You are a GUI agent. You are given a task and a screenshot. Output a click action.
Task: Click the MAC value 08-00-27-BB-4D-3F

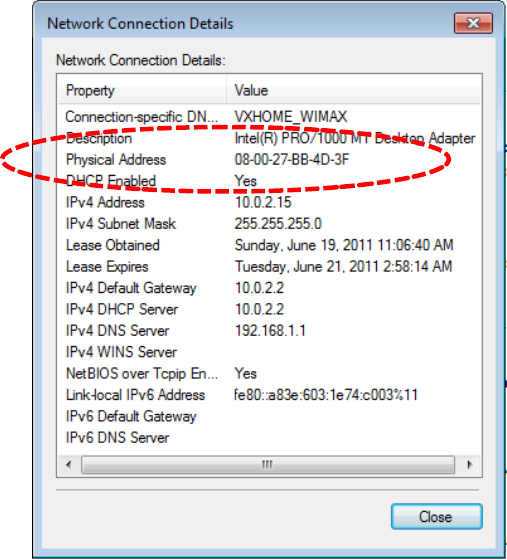pyautogui.click(x=292, y=160)
